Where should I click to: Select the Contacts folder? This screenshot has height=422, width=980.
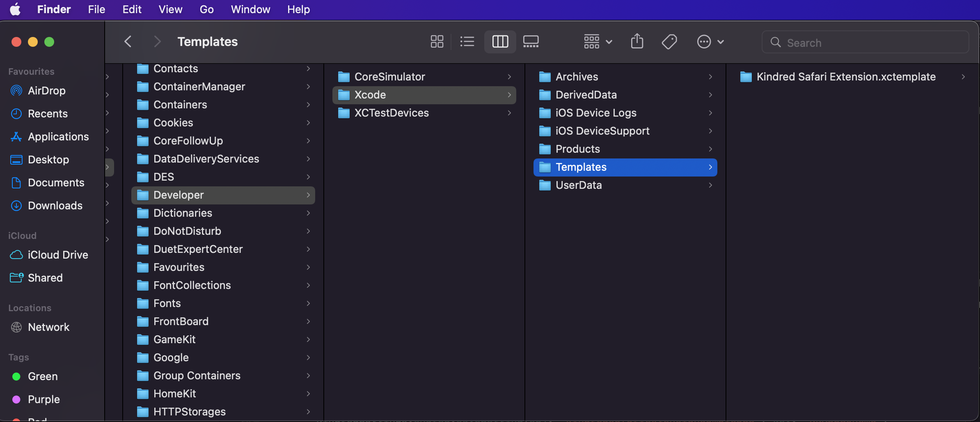pos(223,69)
